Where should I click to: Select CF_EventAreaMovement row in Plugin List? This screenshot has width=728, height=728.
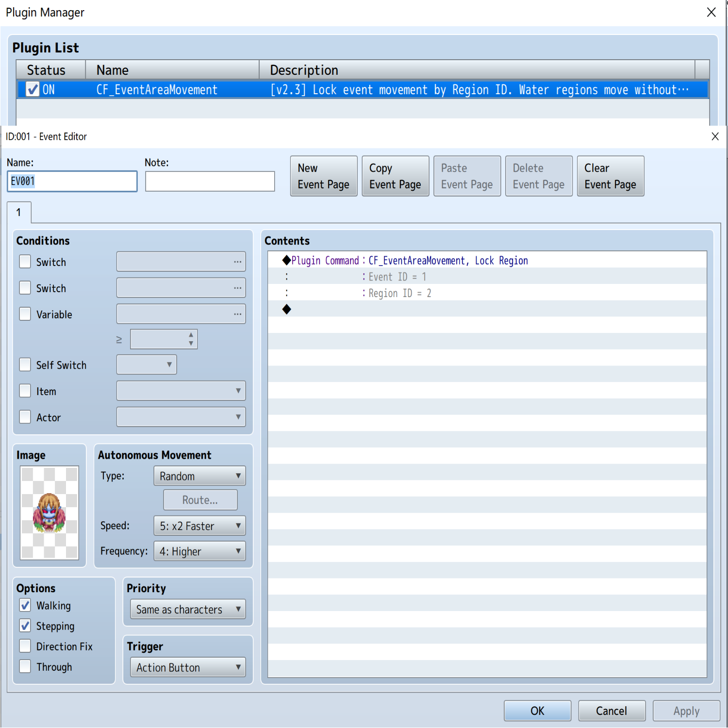pos(363,89)
